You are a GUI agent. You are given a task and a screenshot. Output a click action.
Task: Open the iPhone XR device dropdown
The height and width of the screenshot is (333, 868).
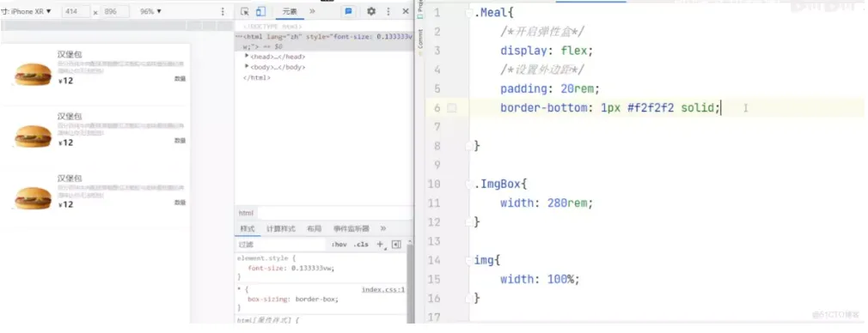tap(30, 12)
